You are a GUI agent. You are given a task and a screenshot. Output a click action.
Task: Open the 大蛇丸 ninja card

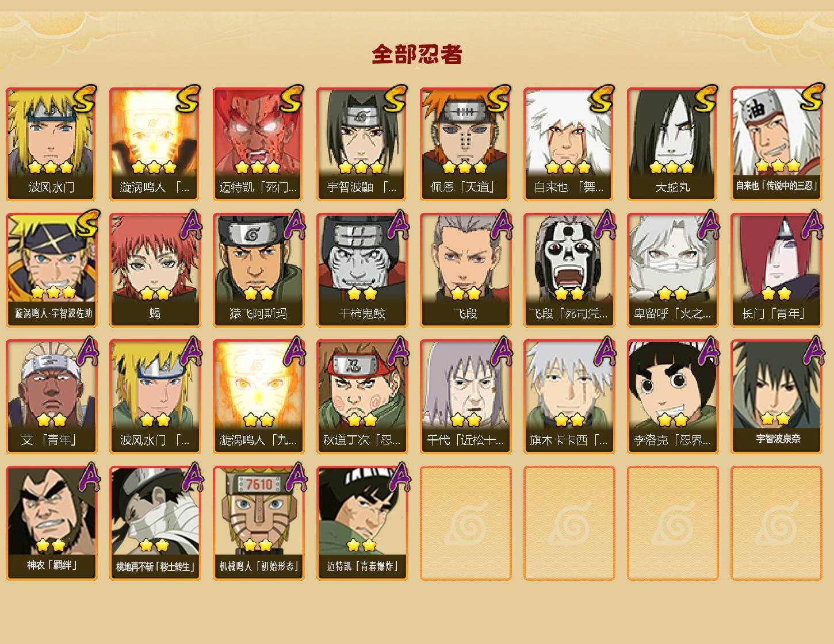click(x=672, y=144)
